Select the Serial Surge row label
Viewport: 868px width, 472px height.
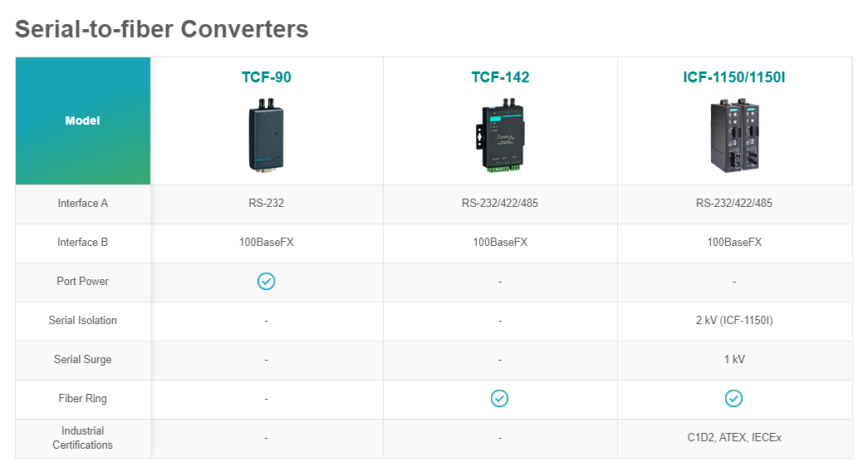(83, 360)
